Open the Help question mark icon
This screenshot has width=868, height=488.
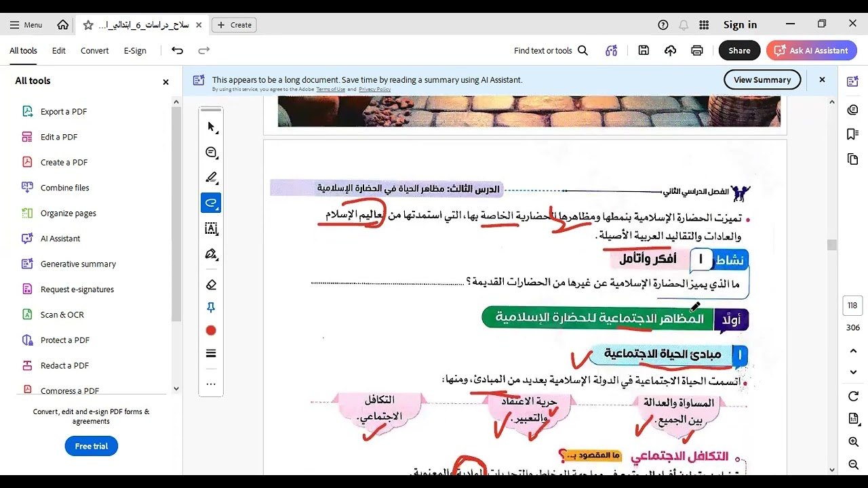(663, 25)
